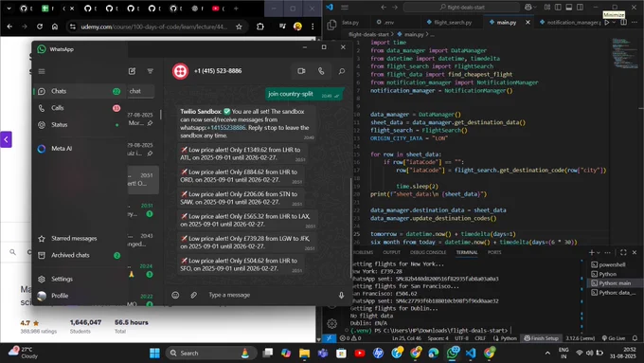Image resolution: width=644 pixels, height=363 pixels.
Task: Open the OUTPUT panel tab
Action: pyautogui.click(x=391, y=252)
